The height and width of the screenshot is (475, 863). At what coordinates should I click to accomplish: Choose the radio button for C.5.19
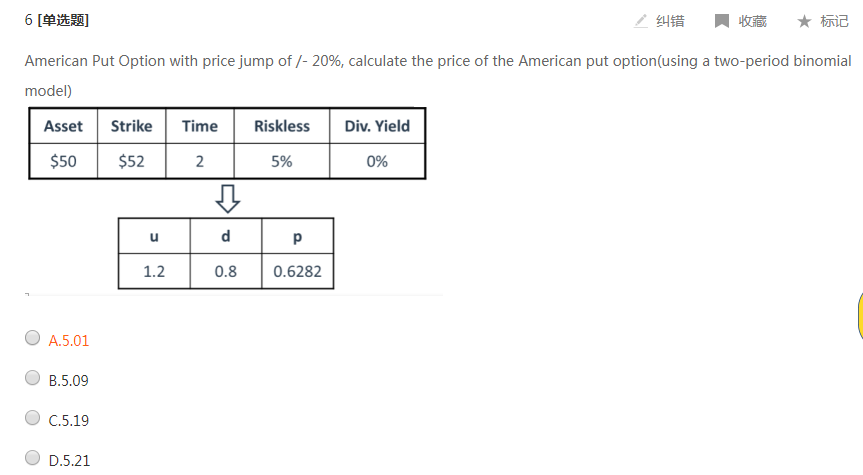click(x=33, y=419)
